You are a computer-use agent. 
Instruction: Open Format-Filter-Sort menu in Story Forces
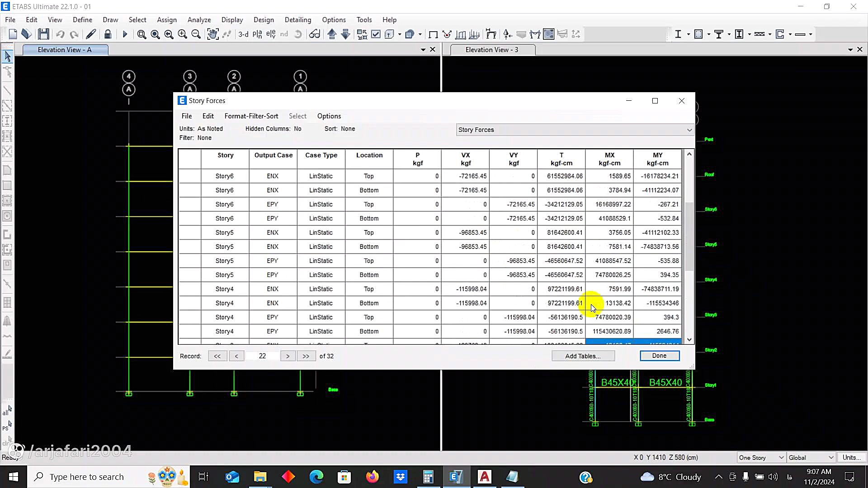point(251,116)
